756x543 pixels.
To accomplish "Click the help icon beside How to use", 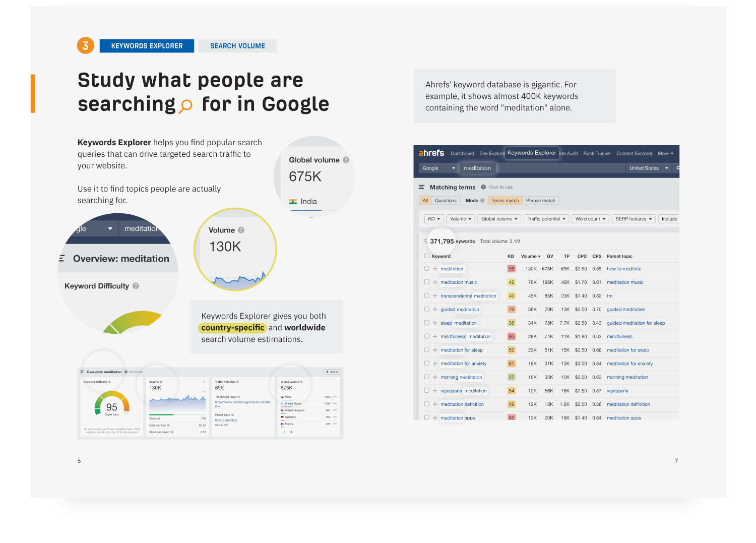I will [x=483, y=187].
